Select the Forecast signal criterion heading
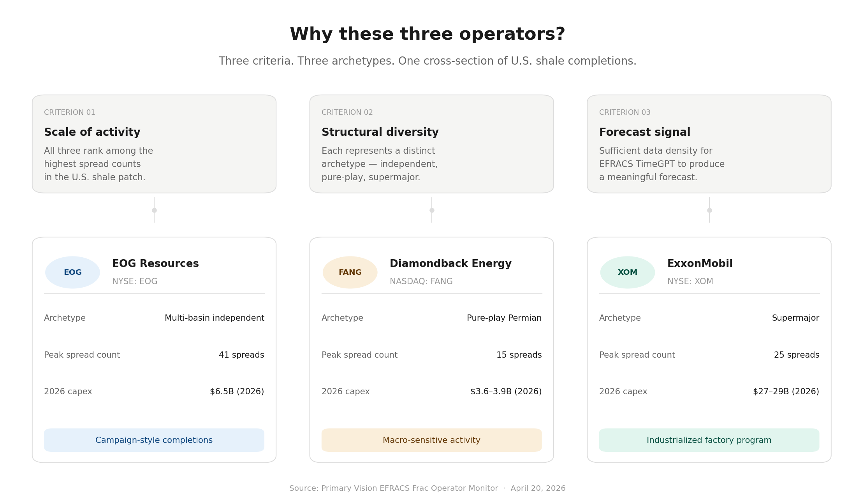Image resolution: width=855 pixels, height=504 pixels. [645, 132]
